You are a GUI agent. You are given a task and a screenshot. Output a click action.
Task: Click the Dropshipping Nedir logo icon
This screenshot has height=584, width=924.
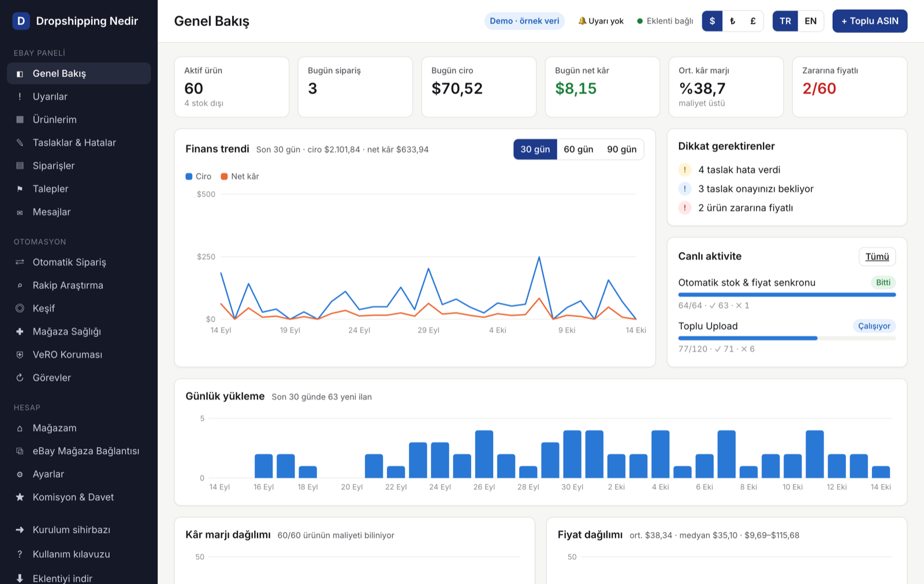pos(21,21)
